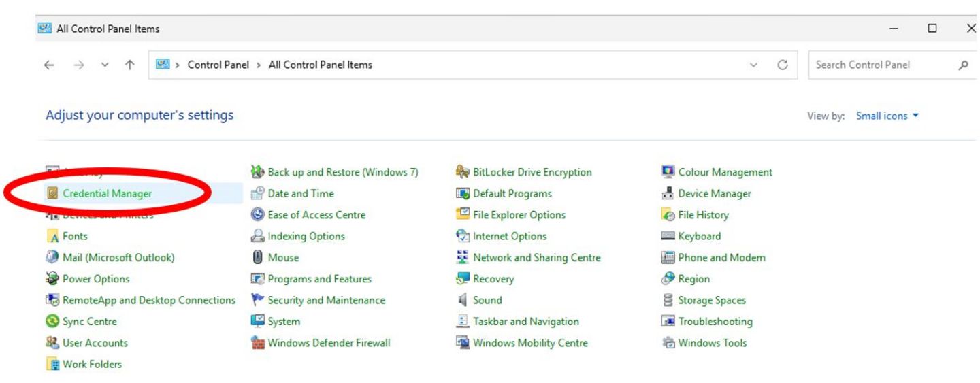Click the Security and Maintenance flag icon
Viewport: 980px width, 383px height.
coord(257,301)
